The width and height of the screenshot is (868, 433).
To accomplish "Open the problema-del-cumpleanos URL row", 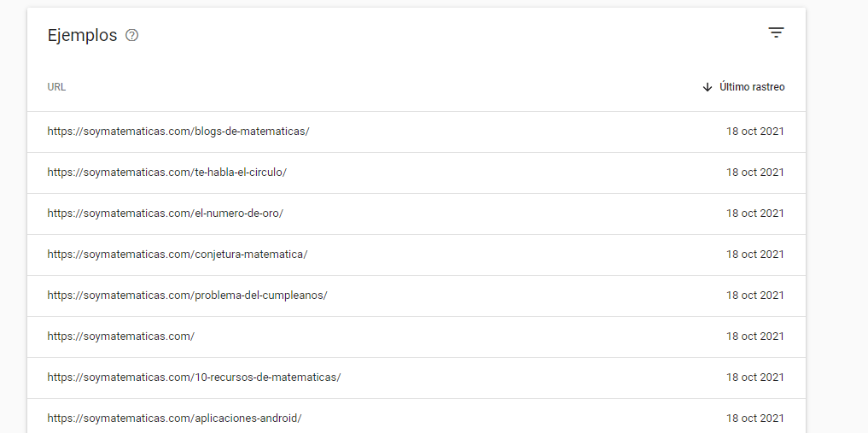I will coord(417,295).
